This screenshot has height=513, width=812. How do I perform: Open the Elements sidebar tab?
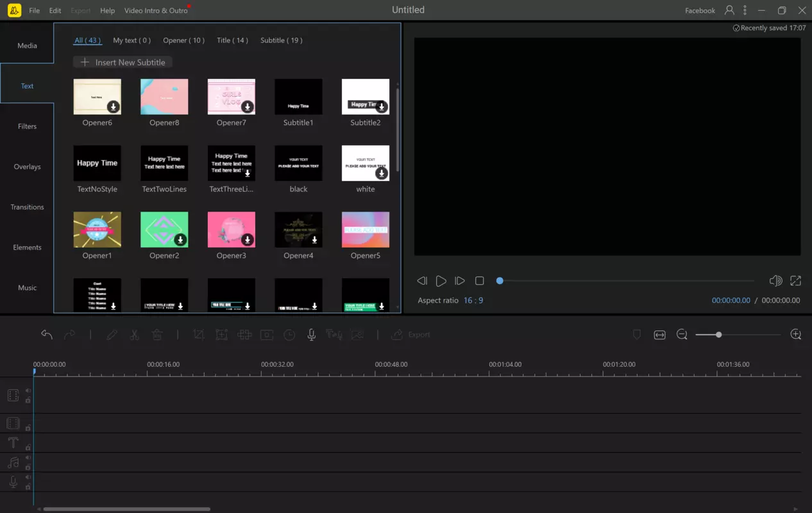(27, 248)
